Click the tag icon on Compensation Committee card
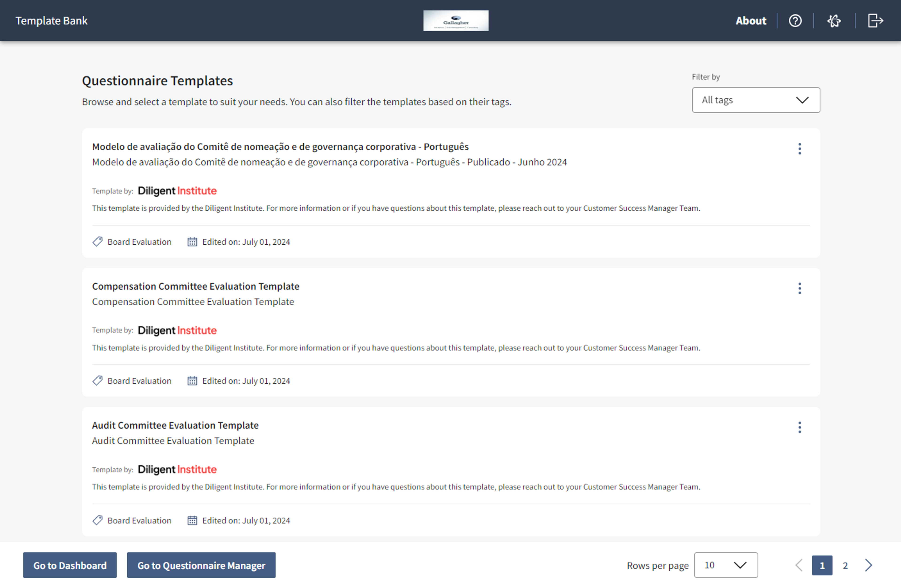The height and width of the screenshot is (588, 901). click(98, 381)
